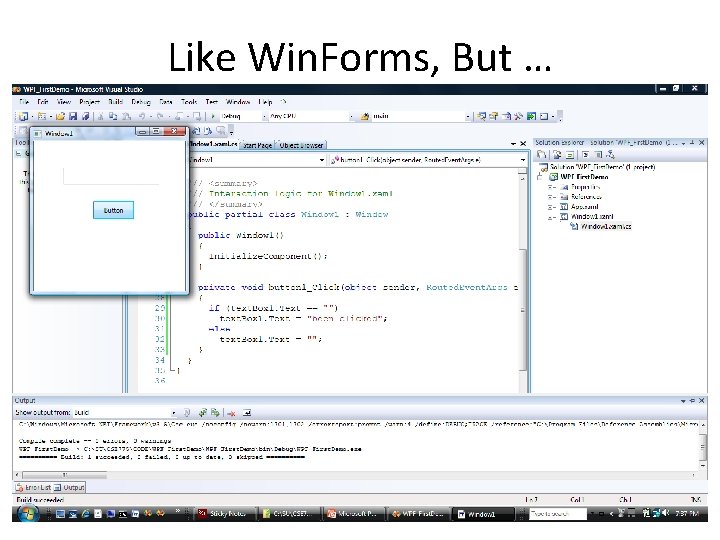This screenshot has width=720, height=540.
Task: Click View Code icon in Solution Explorer
Action: [x=585, y=155]
